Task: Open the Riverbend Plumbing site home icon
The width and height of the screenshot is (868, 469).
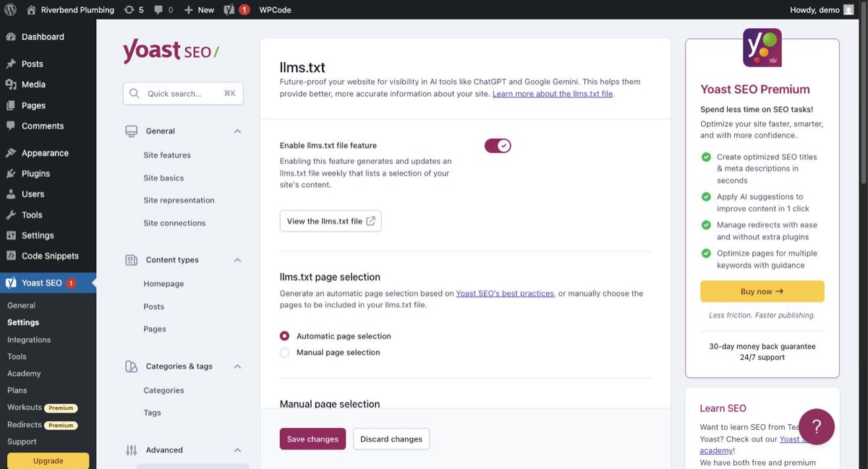Action: 31,9
